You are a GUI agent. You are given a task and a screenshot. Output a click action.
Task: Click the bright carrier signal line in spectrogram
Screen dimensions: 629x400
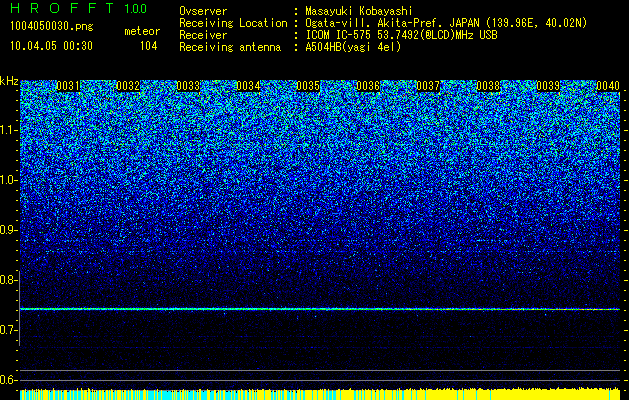(320, 309)
